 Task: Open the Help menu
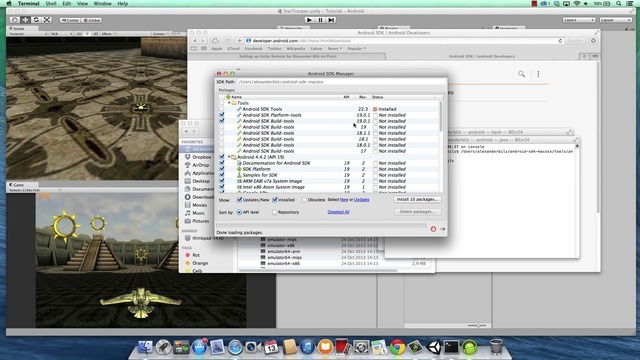(123, 3)
